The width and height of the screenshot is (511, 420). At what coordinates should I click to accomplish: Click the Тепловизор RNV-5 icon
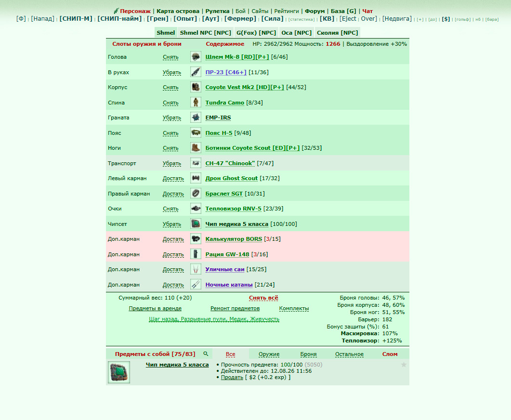(196, 209)
